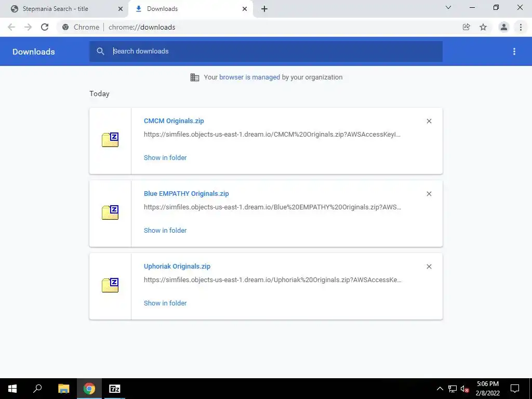Click the CMCM Originals.zip file icon

pyautogui.click(x=110, y=140)
